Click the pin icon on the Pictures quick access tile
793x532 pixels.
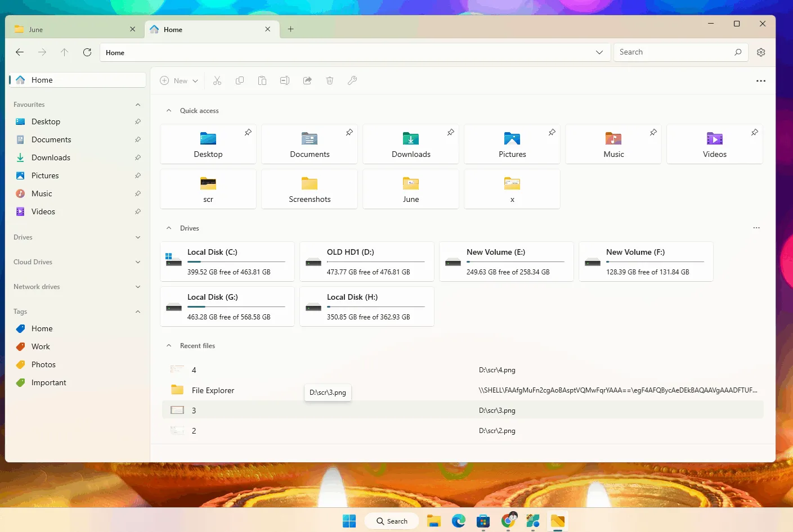click(x=552, y=133)
